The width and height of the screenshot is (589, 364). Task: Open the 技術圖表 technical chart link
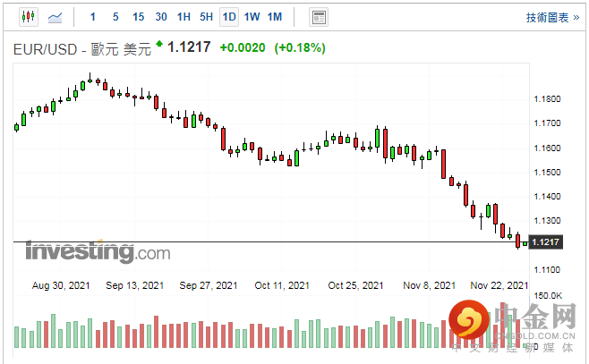551,17
